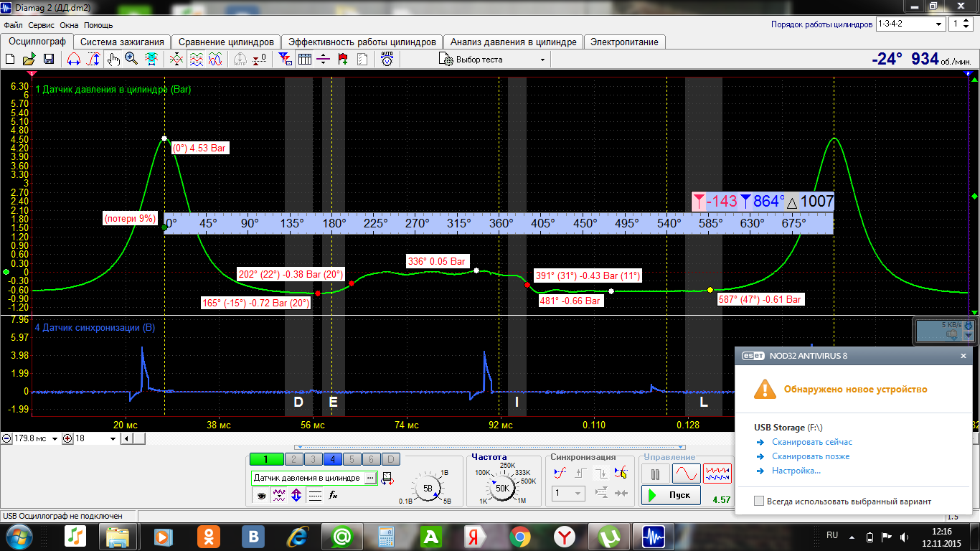
Task: Toggle the overlapped waveforms view
Action: 215,59
